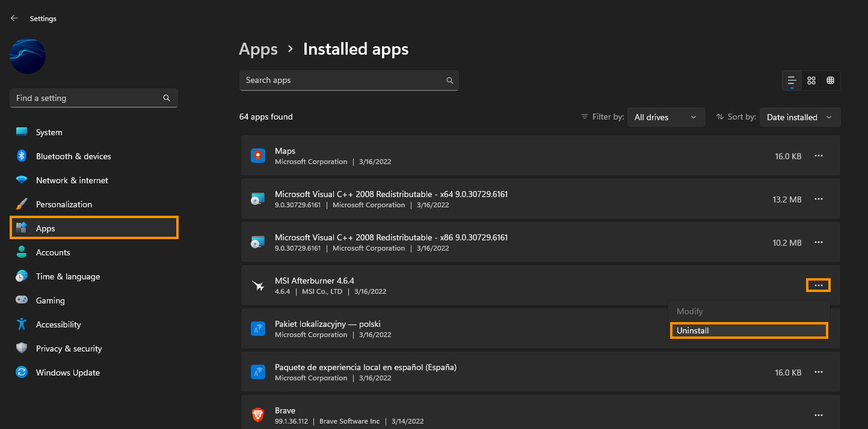Select Apps in the sidebar
Screen dimensions: 868x429
coord(94,228)
